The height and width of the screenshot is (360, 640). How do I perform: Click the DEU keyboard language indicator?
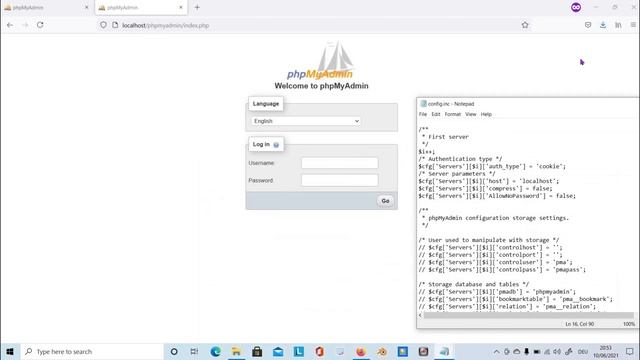583,351
